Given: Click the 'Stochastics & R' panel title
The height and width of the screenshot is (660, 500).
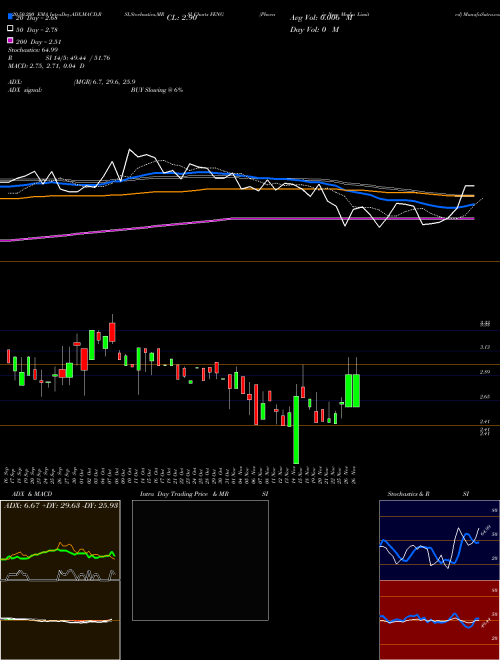Looking at the screenshot, I should point(408,494).
